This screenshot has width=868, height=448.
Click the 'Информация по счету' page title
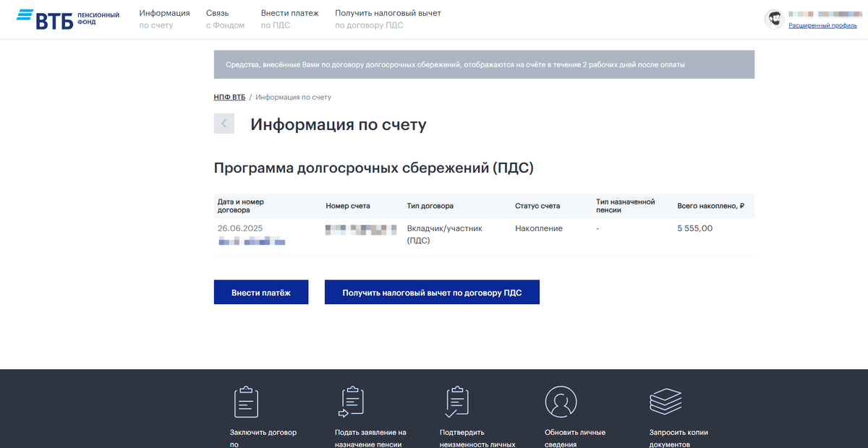339,124
